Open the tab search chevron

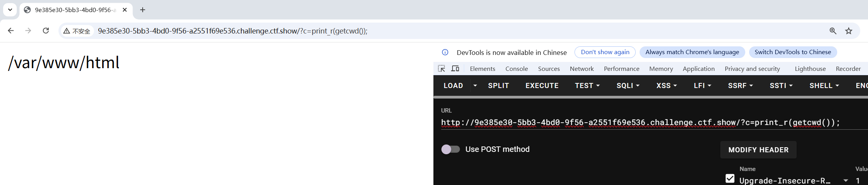[10, 10]
